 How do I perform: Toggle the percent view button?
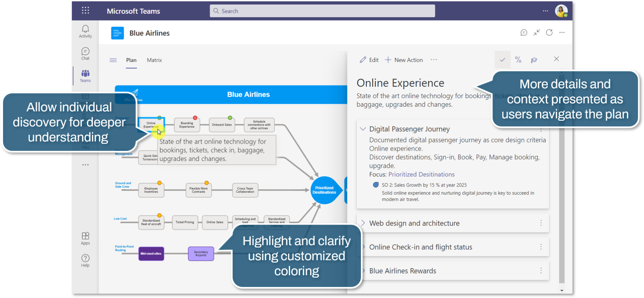[x=518, y=60]
